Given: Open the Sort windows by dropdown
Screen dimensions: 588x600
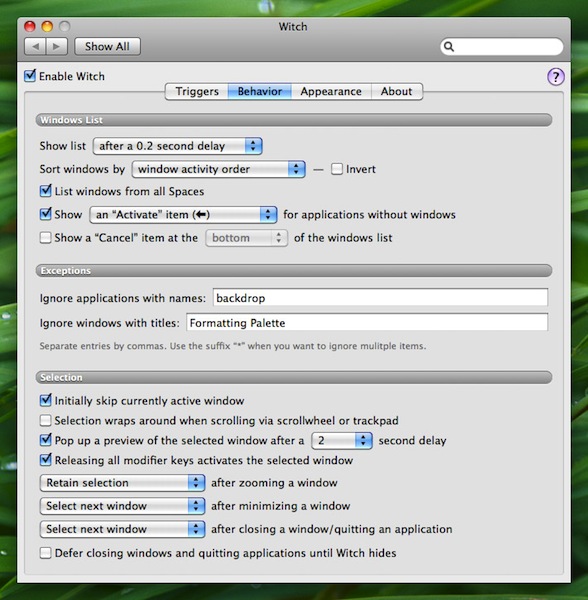Looking at the screenshot, I should [218, 169].
